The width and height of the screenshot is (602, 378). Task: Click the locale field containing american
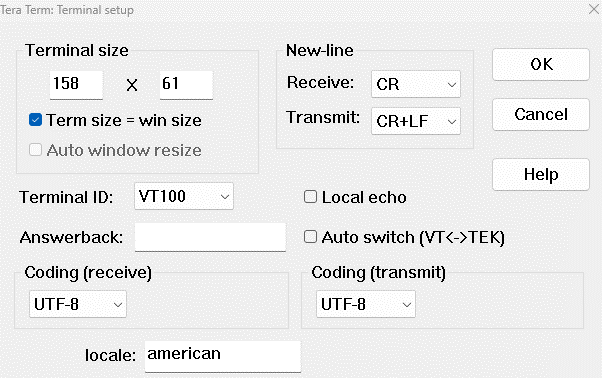point(223,356)
